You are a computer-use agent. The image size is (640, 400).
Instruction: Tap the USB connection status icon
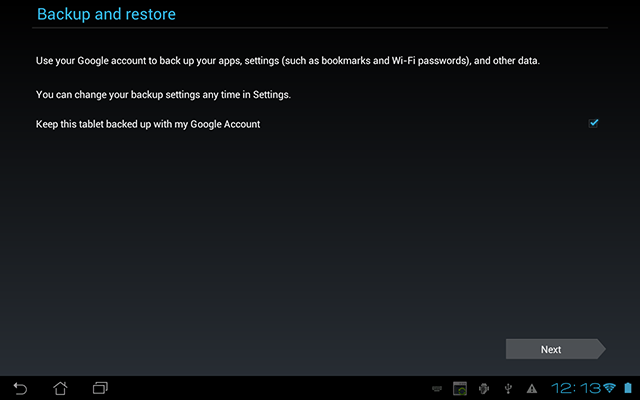coord(508,388)
